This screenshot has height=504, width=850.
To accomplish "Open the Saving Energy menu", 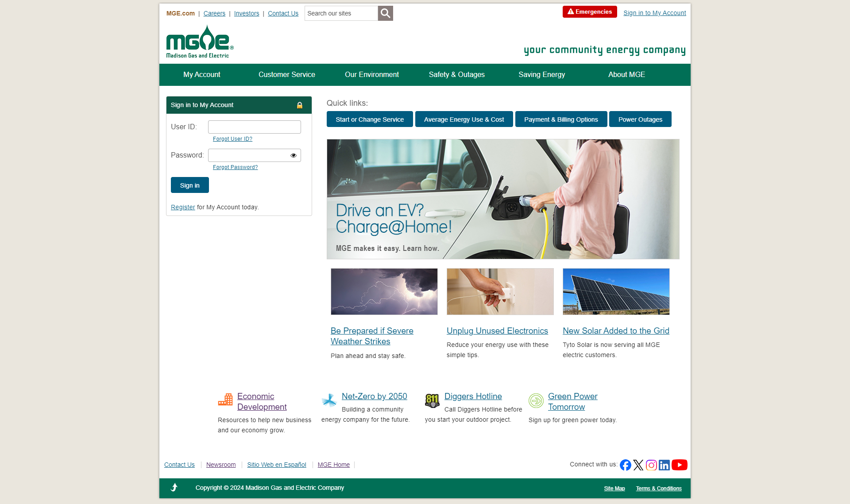I will (542, 75).
